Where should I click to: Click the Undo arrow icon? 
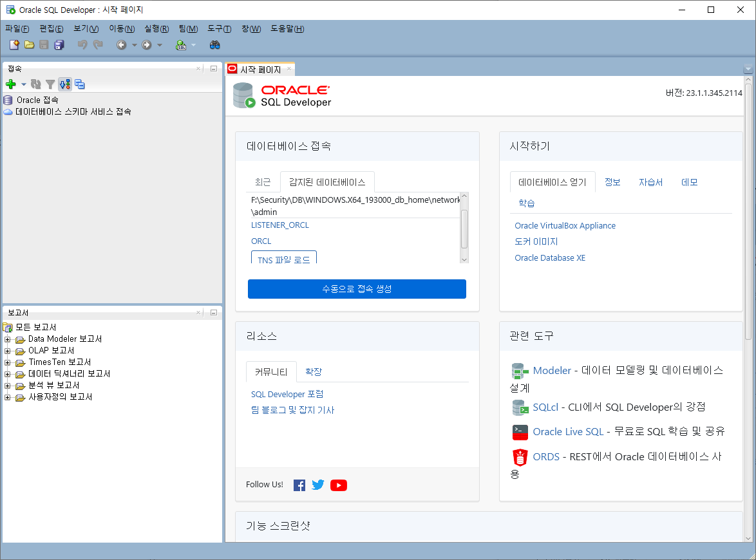click(82, 45)
